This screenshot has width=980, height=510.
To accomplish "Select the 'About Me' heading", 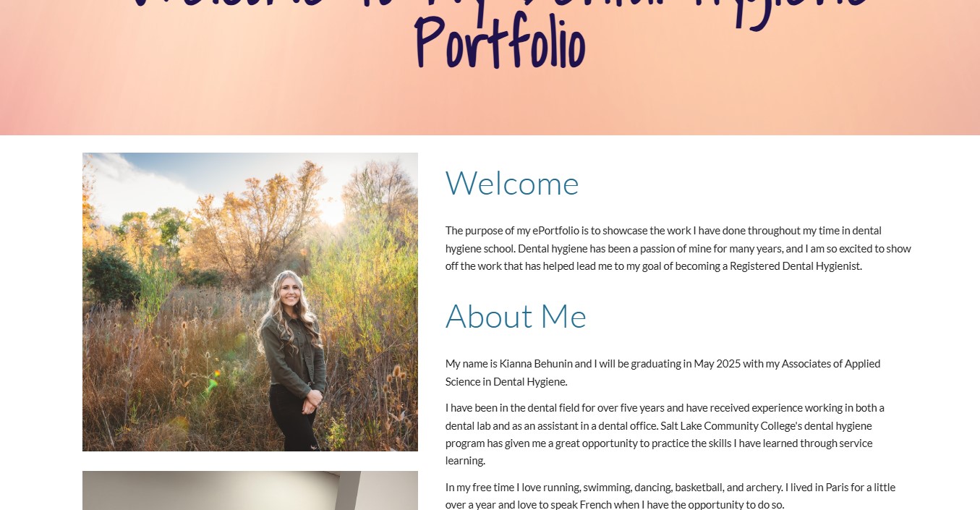I will pos(516,316).
